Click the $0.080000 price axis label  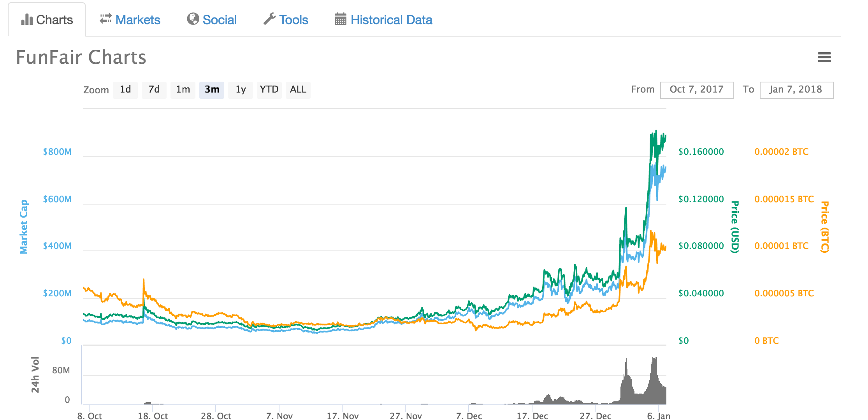[701, 246]
